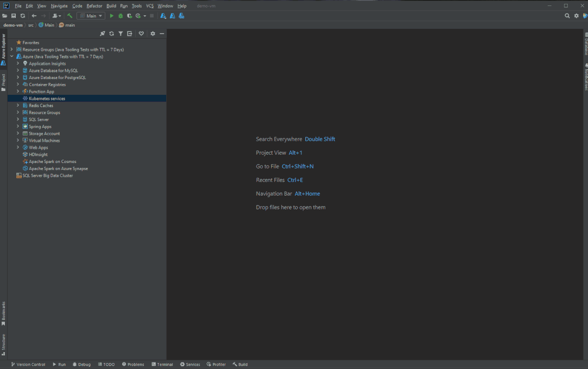
Task: Click the src breadcrumb in the navigation bar
Action: (x=31, y=25)
